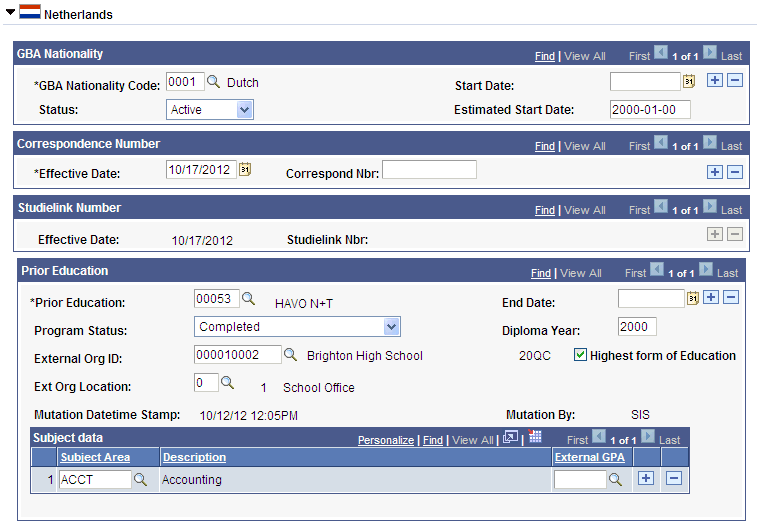764x532 pixels.
Task: Click the External GPA input field
Action: tap(580, 480)
